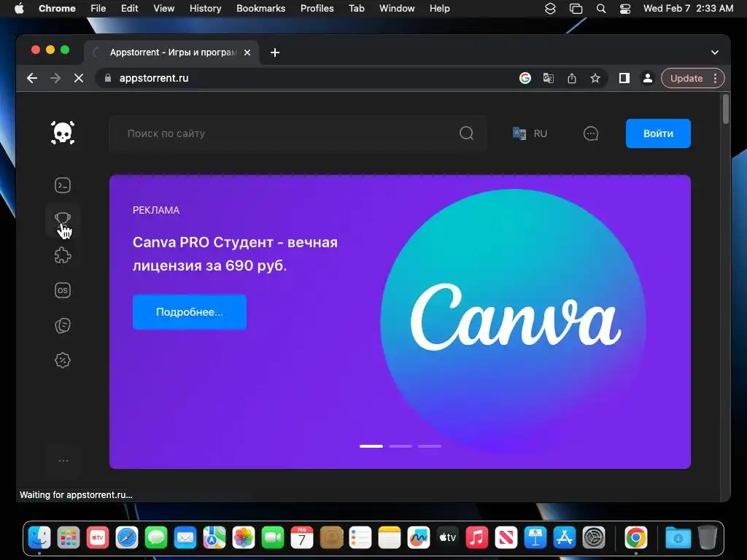Image resolution: width=747 pixels, height=560 pixels.
Task: Select the second banner slide indicator
Action: [x=400, y=446]
